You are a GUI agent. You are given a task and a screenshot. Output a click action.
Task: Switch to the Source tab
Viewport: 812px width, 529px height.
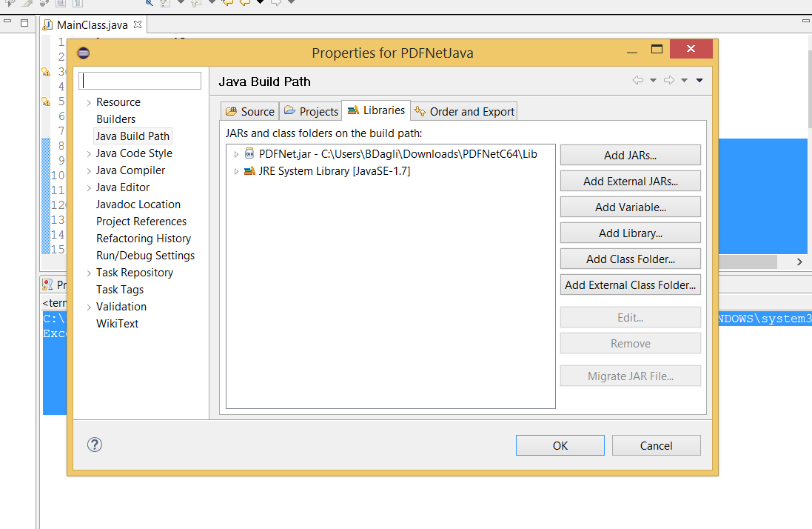[250, 111]
